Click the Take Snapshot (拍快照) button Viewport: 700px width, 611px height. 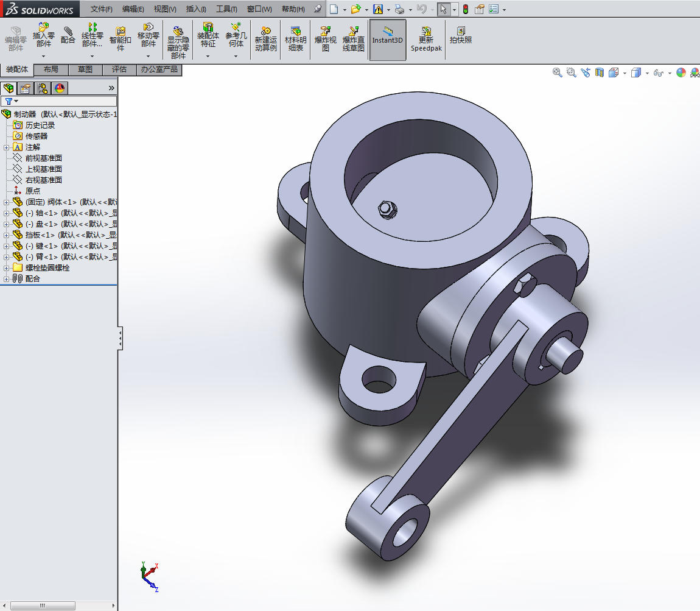click(461, 35)
